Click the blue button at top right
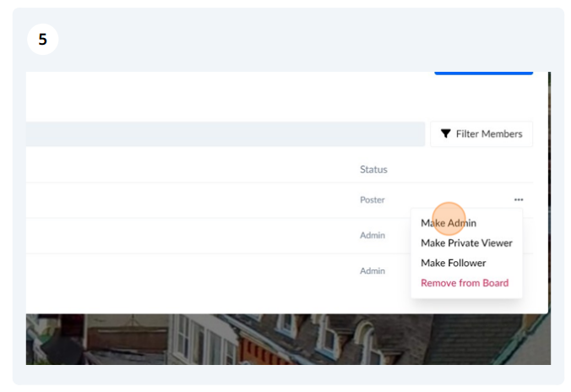This screenshot has width=571, height=392. coord(483,73)
